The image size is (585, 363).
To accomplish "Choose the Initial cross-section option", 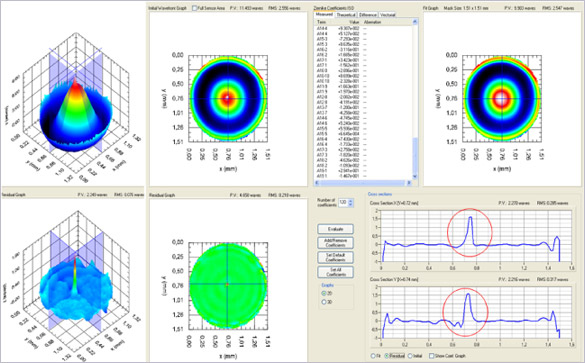I will coord(410,356).
